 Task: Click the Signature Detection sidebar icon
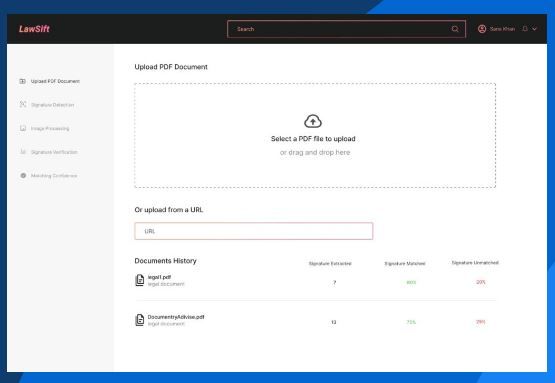23,104
